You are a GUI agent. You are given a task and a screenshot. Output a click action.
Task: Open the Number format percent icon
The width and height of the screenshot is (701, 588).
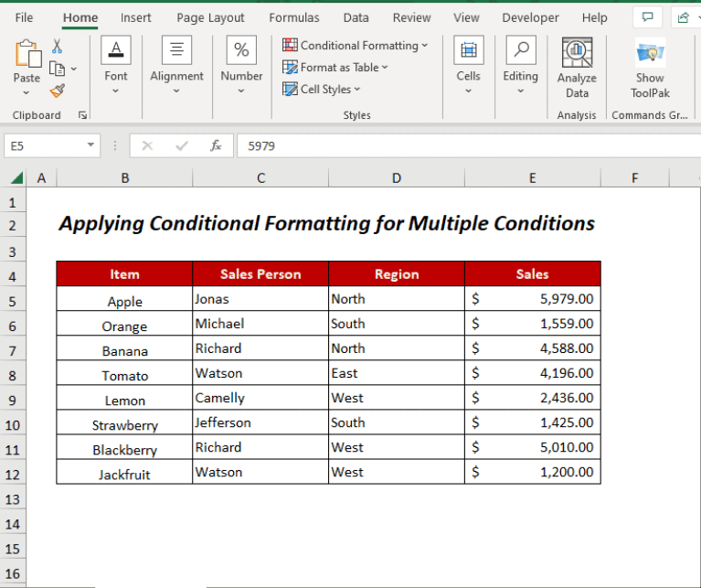(241, 49)
